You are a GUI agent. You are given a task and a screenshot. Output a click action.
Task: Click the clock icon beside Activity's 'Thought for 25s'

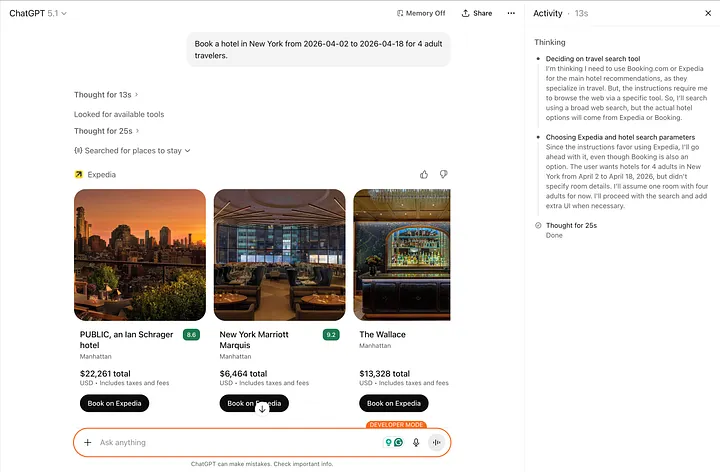pyautogui.click(x=538, y=225)
